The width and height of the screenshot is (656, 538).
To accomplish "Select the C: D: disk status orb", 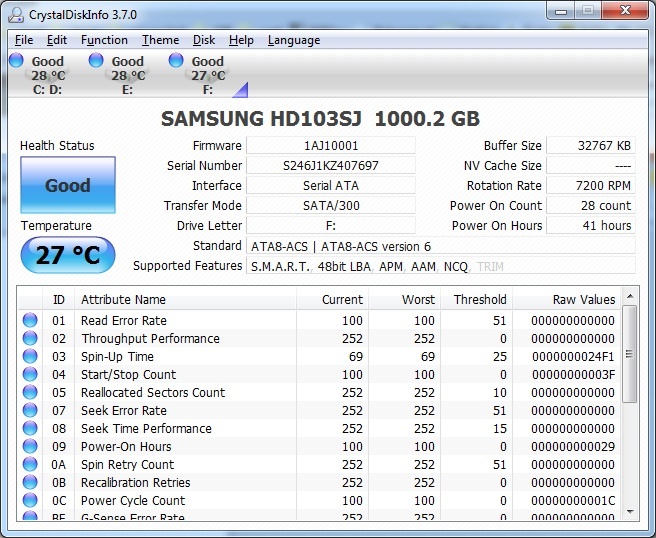I will point(16,60).
